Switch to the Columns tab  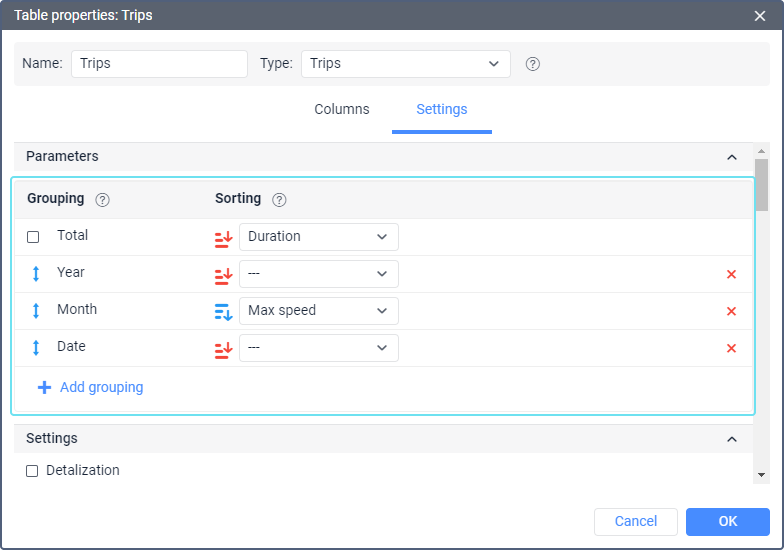[342, 110]
